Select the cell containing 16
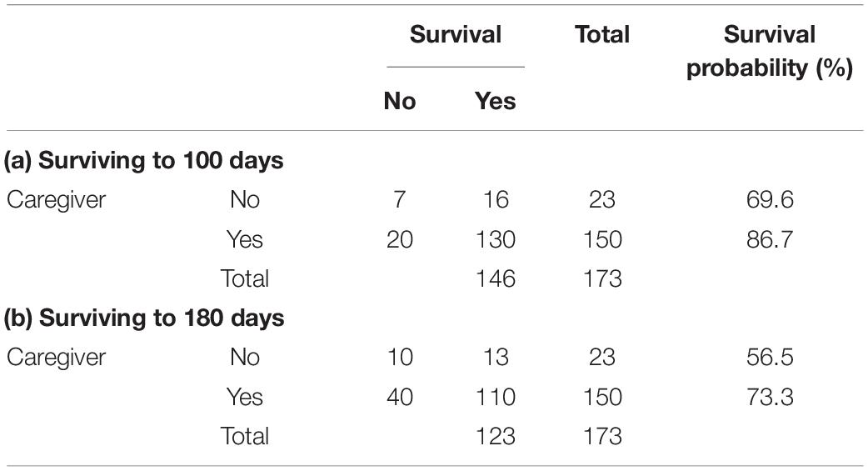Viewport: 868px width, 471px height. pos(496,199)
